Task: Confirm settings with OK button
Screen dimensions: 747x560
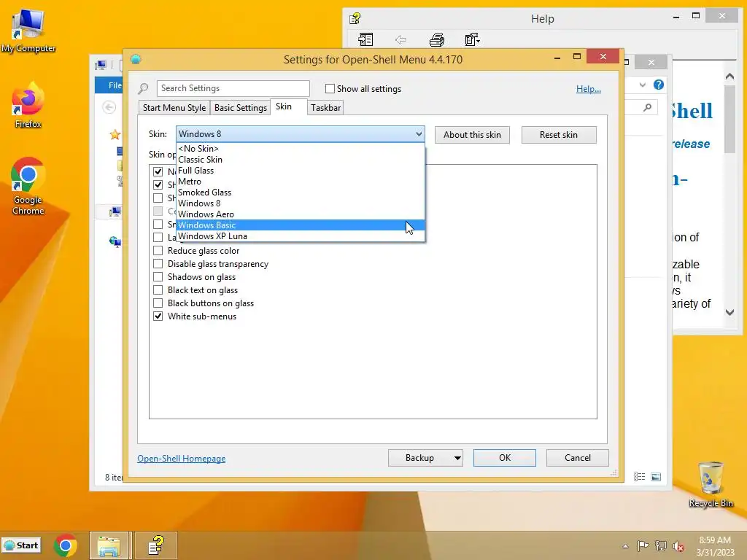Action: tap(505, 458)
